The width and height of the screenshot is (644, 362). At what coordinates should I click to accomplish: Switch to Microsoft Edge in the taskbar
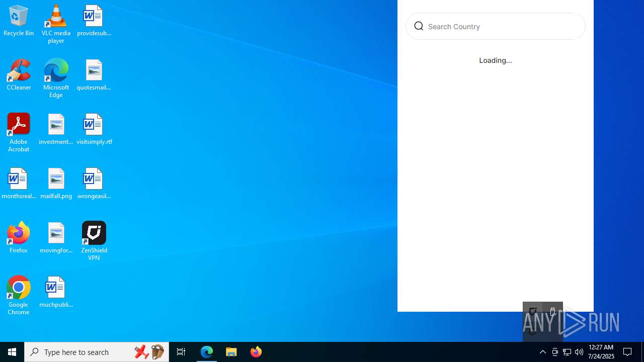[207, 352]
